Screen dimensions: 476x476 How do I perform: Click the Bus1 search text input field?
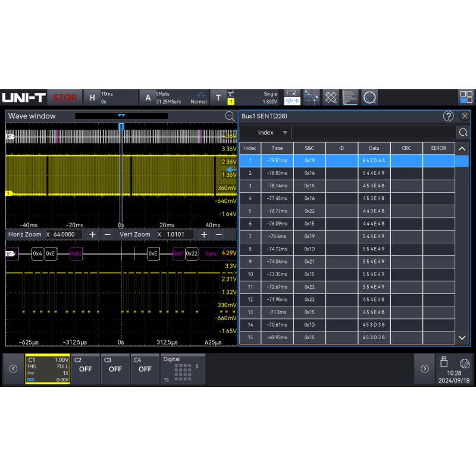tap(374, 132)
